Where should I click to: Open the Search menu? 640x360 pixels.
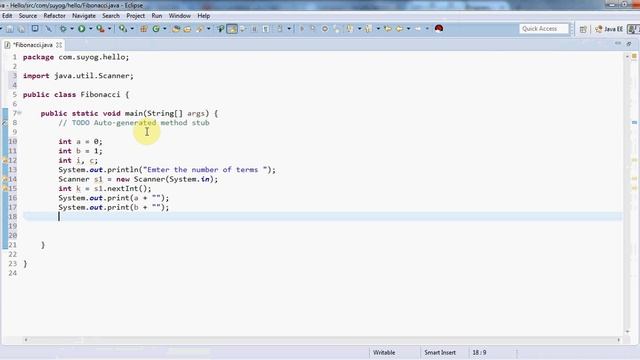111,16
